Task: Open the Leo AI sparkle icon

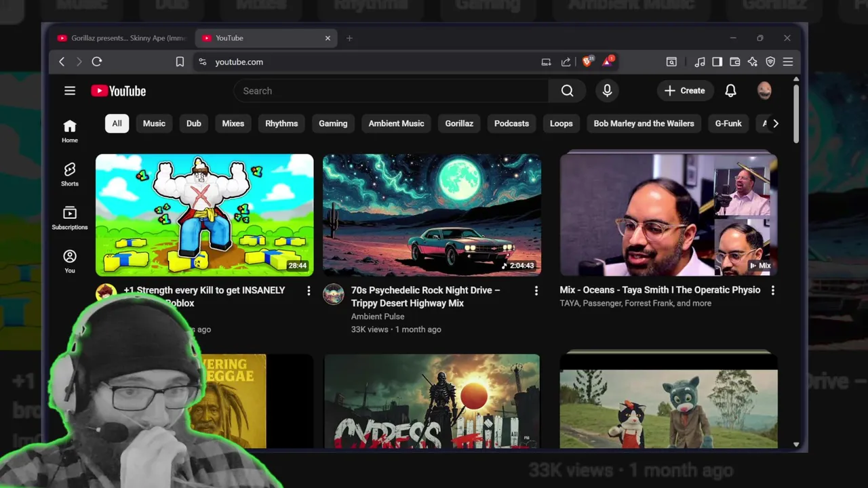Action: 752,62
